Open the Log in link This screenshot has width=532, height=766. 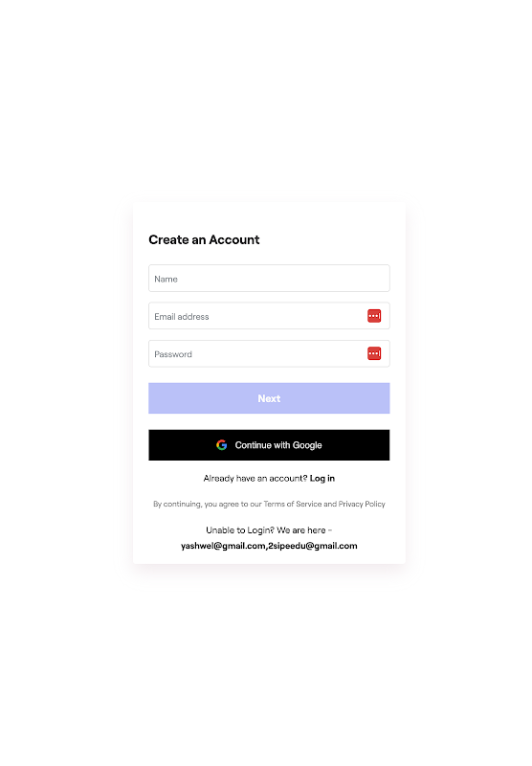click(322, 478)
